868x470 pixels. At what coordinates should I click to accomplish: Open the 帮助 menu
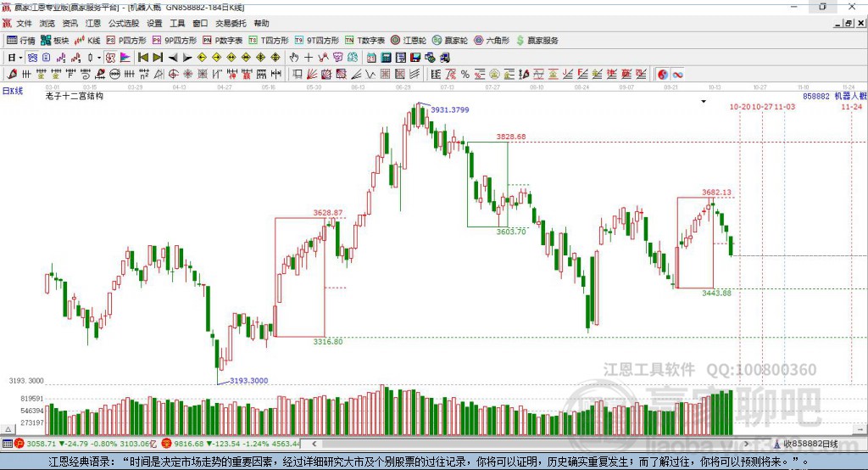coord(261,23)
